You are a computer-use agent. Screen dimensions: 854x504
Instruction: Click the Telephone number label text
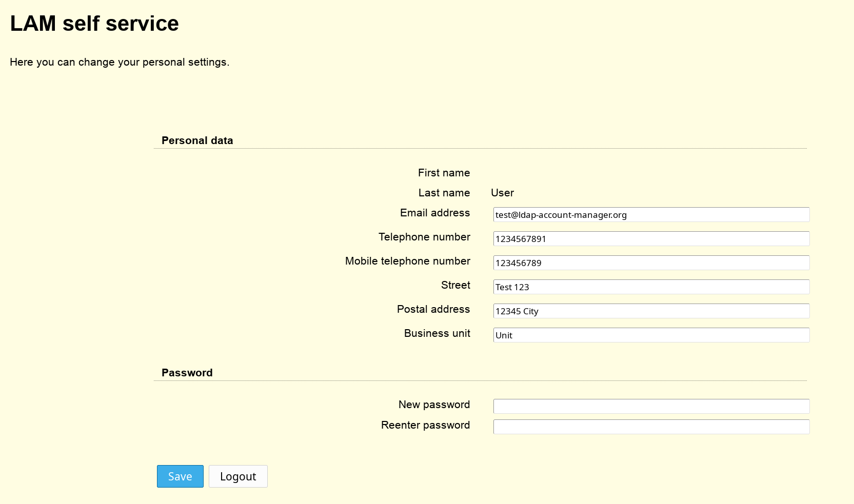(424, 237)
